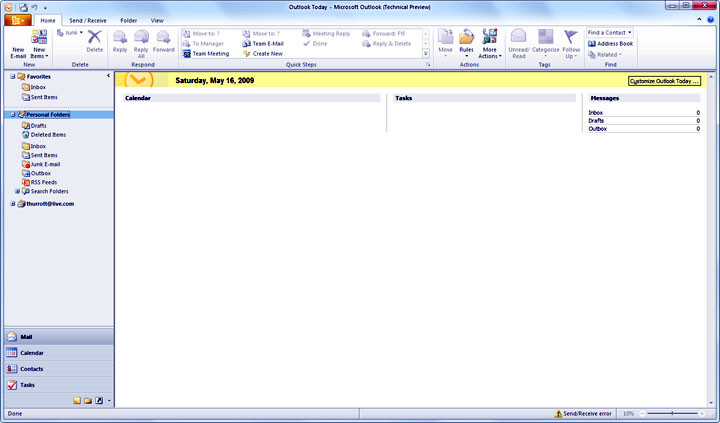The height and width of the screenshot is (423, 720).
Task: Click the Team Meeting quick step
Action: pos(206,54)
